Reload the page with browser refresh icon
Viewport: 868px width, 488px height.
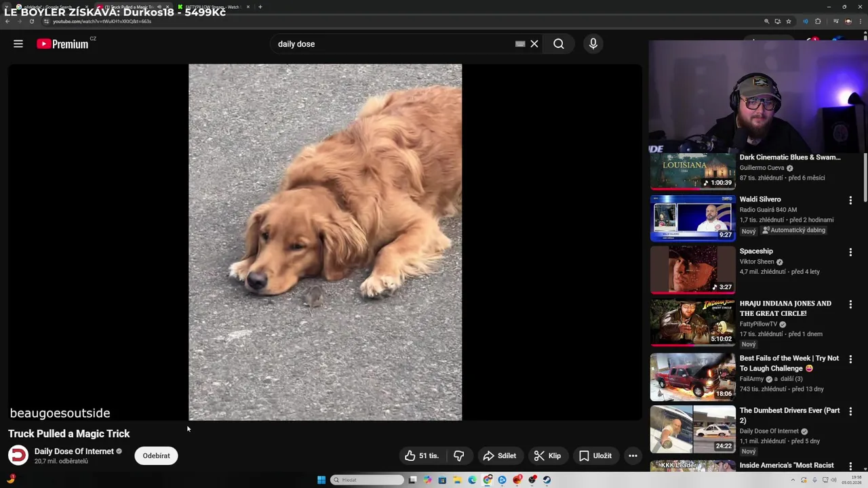tap(32, 21)
